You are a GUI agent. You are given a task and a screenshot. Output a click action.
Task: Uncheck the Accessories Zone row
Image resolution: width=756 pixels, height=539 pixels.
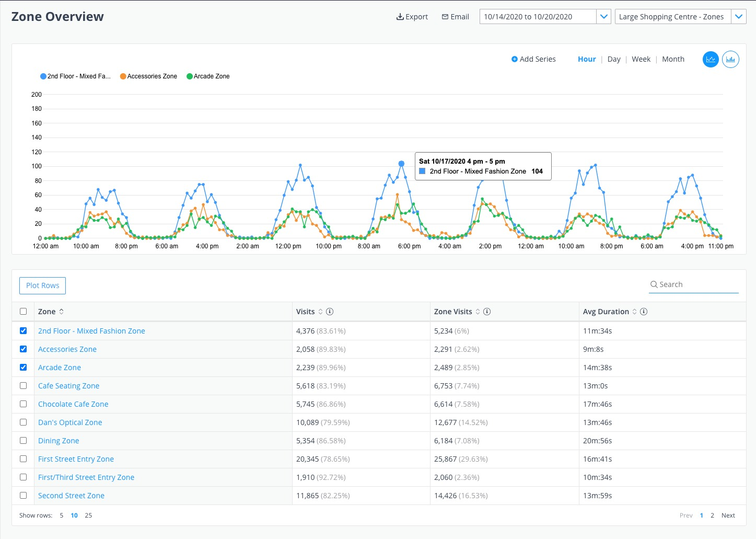pos(23,349)
